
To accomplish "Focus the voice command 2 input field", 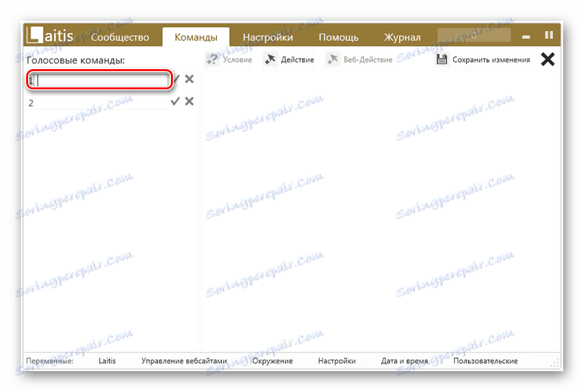I will pos(100,103).
